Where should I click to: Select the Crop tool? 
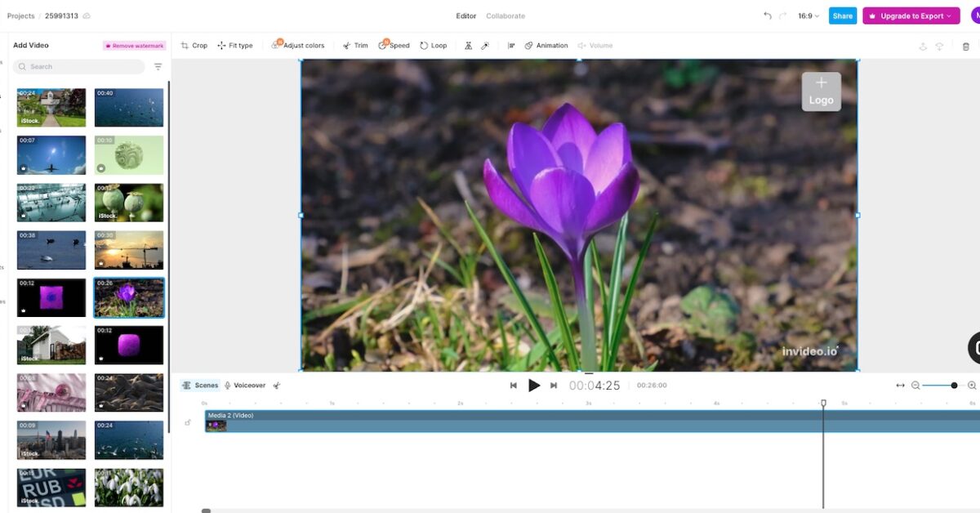pos(194,45)
